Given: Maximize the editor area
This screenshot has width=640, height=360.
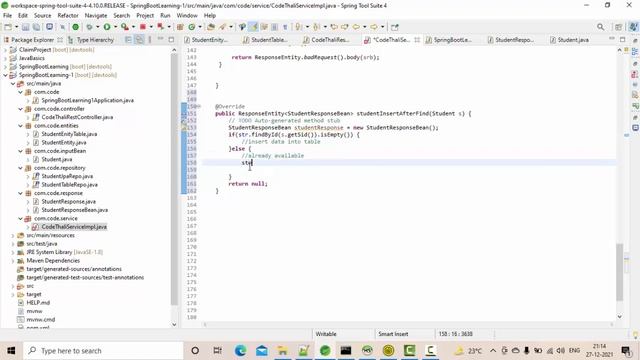Looking at the screenshot, I should point(622,40).
